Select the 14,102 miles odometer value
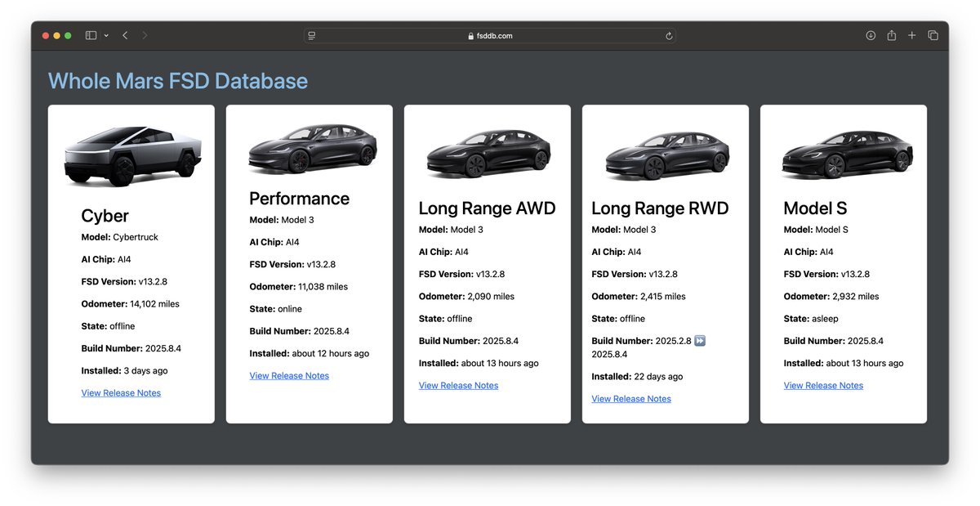The height and width of the screenshot is (506, 980). coord(154,304)
